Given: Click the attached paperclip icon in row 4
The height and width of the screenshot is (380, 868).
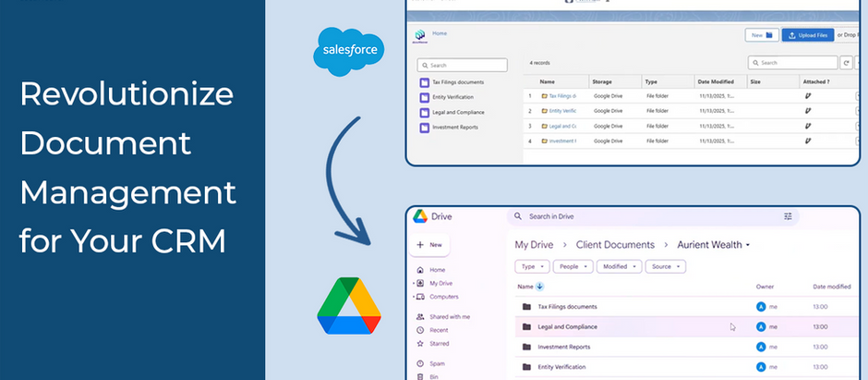Looking at the screenshot, I should (x=807, y=141).
